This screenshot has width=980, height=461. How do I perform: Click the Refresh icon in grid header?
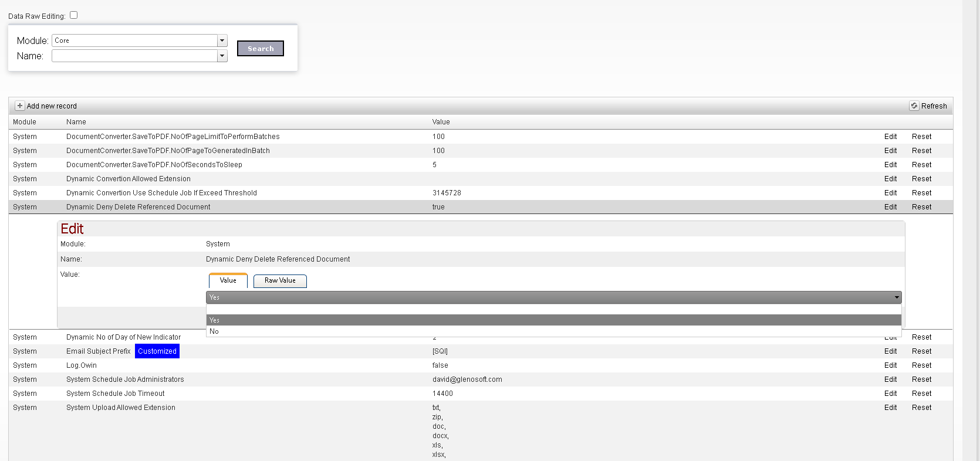click(x=914, y=106)
